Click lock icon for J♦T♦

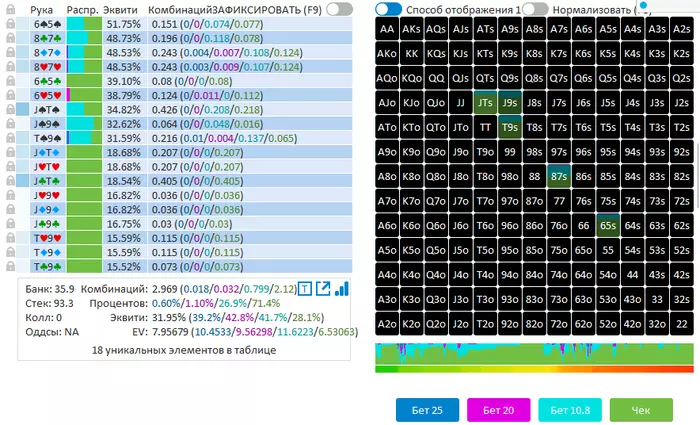(10, 153)
